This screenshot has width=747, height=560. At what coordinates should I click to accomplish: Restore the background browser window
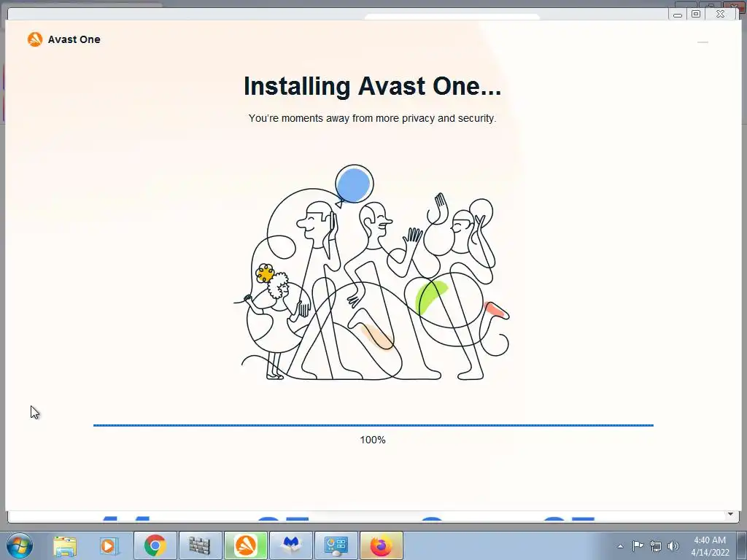point(695,15)
